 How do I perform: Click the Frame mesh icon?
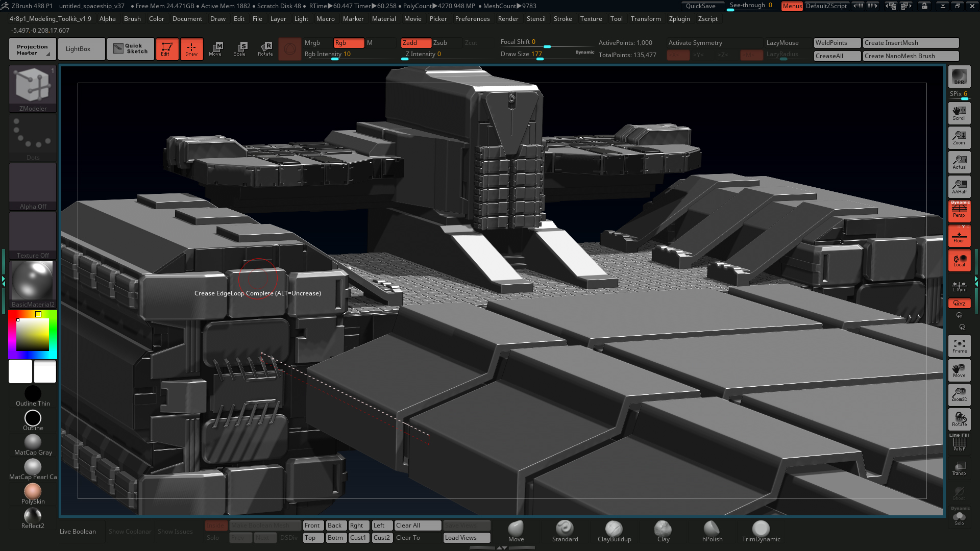[959, 346]
